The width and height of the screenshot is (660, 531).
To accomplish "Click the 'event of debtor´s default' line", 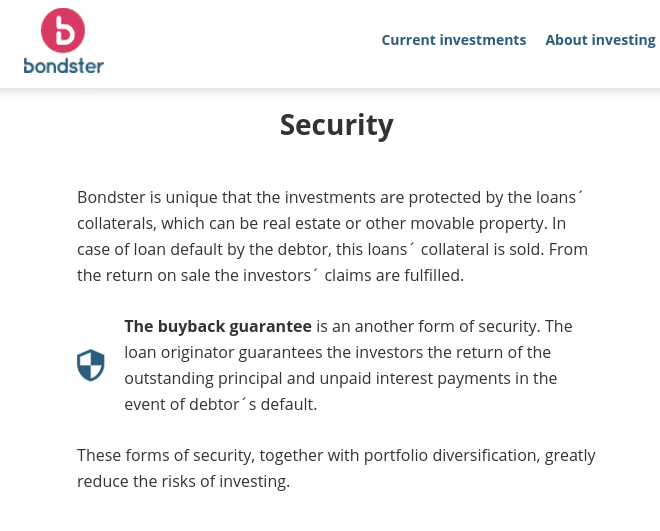I will coord(221,404).
